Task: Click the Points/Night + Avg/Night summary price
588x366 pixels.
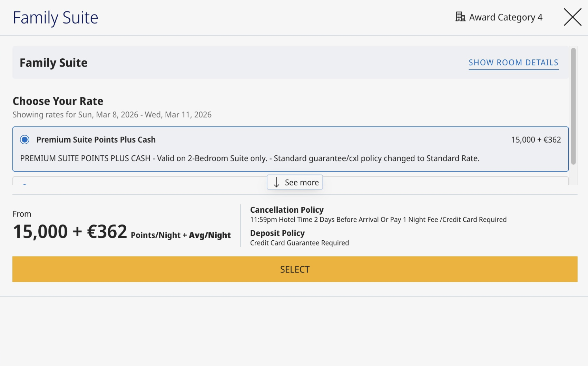Action: [x=121, y=232]
